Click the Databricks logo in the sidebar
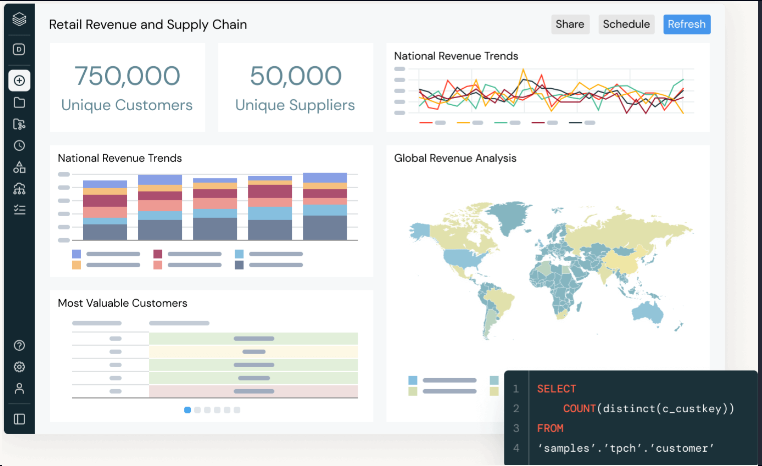Image resolution: width=762 pixels, height=466 pixels. 19,19
